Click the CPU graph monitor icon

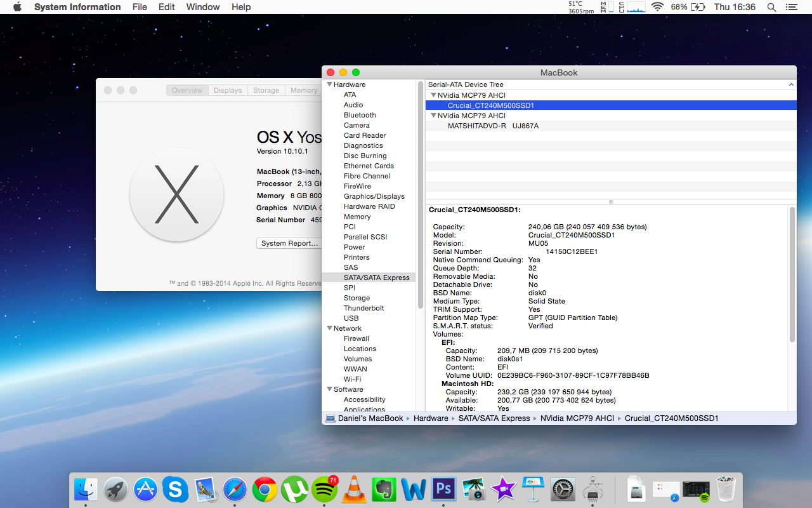pyautogui.click(x=632, y=7)
